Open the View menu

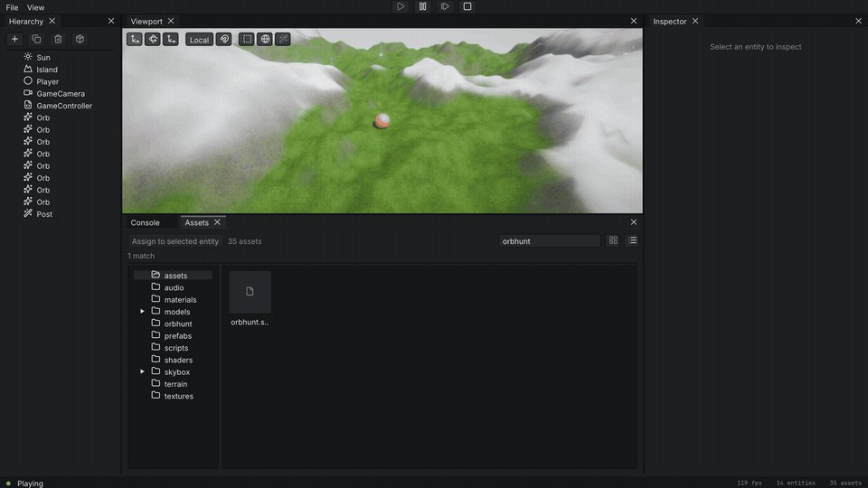tap(35, 7)
